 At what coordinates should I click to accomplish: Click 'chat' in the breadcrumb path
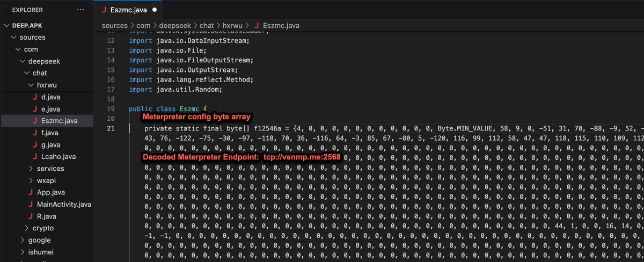(206, 25)
